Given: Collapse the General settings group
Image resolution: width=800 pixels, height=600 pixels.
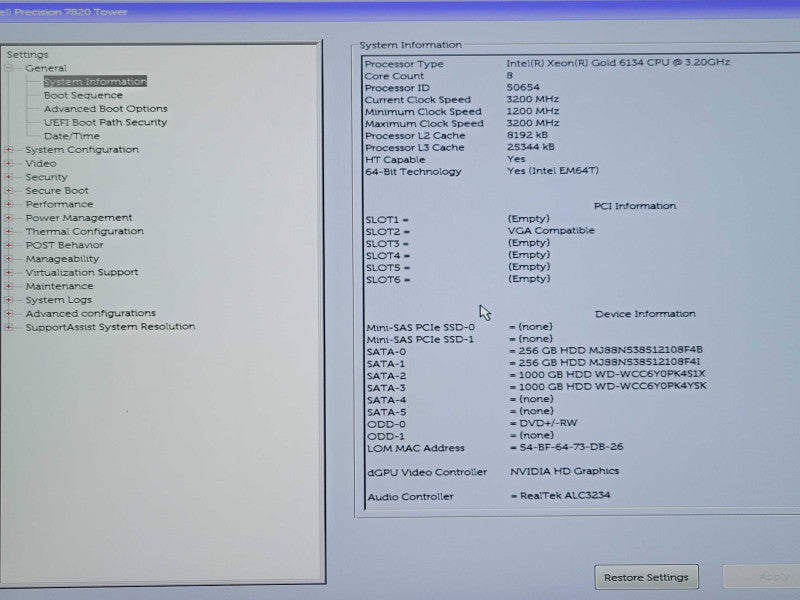Looking at the screenshot, I should tap(9, 68).
